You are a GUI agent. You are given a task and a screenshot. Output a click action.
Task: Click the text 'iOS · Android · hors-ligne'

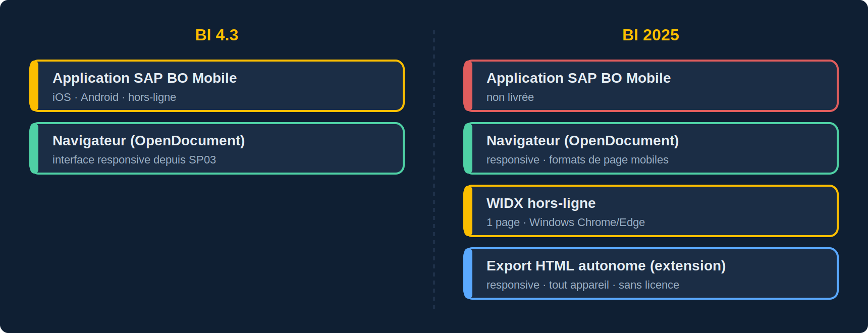tap(114, 97)
